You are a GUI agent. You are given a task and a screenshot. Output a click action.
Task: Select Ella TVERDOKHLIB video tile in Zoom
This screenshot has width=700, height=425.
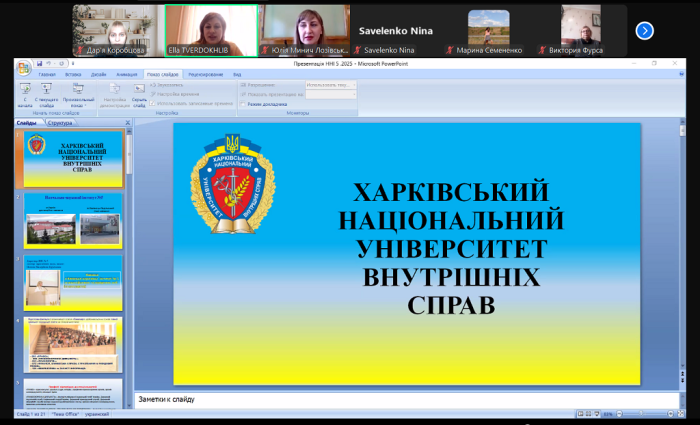pos(211,30)
